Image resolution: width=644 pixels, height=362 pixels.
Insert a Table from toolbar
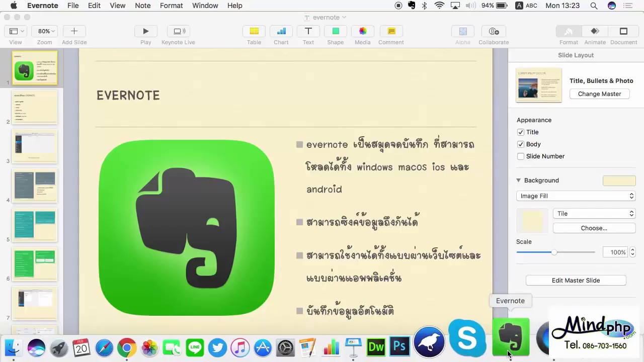pyautogui.click(x=254, y=31)
